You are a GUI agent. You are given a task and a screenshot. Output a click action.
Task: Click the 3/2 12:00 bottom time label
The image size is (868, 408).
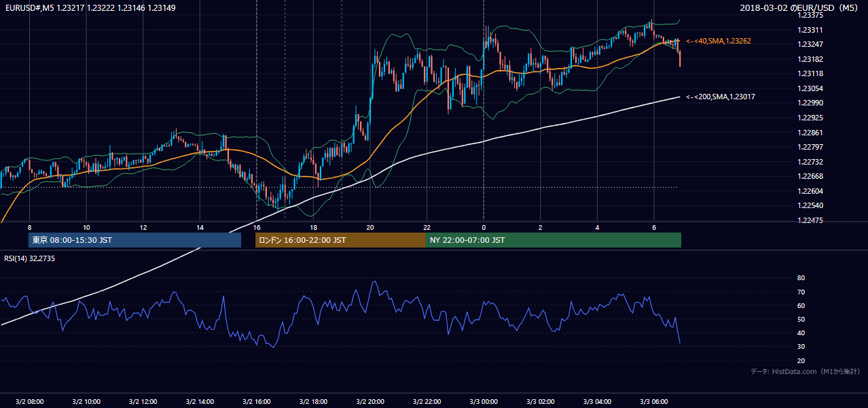click(143, 401)
